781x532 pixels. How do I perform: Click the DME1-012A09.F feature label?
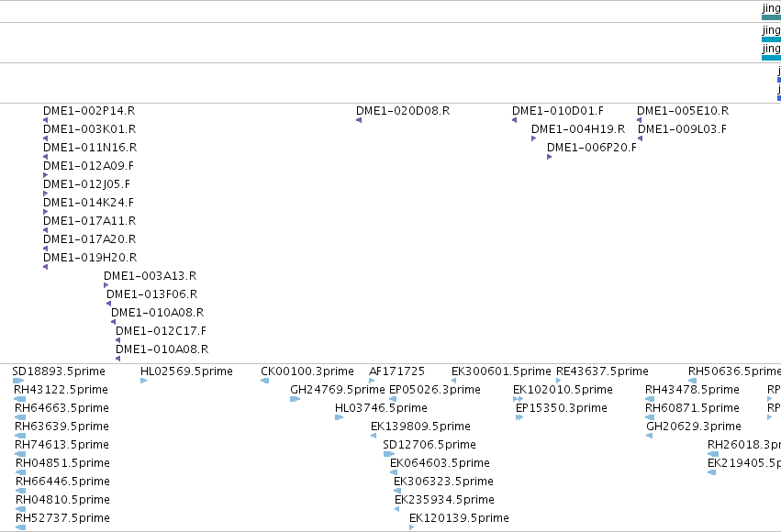(89, 166)
